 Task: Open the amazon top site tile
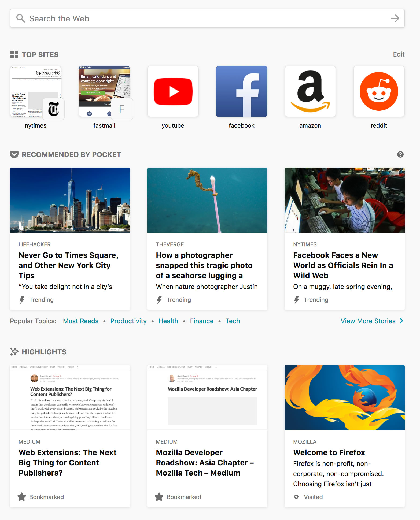[310, 91]
